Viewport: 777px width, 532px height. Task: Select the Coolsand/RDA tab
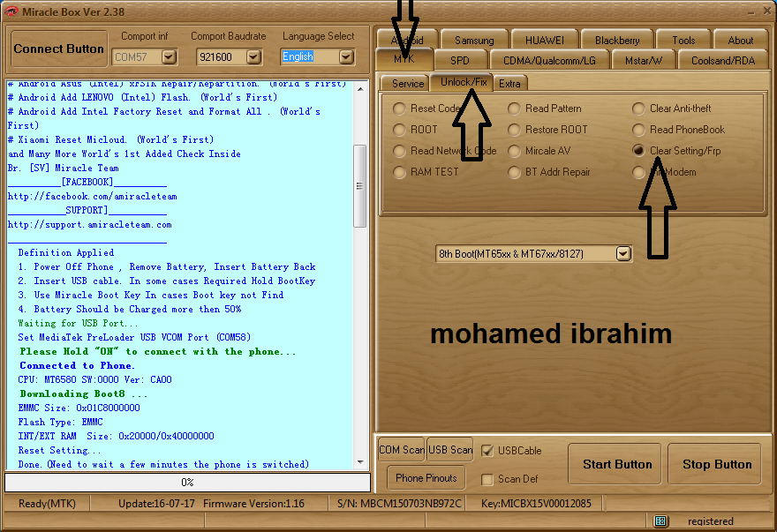pos(723,60)
